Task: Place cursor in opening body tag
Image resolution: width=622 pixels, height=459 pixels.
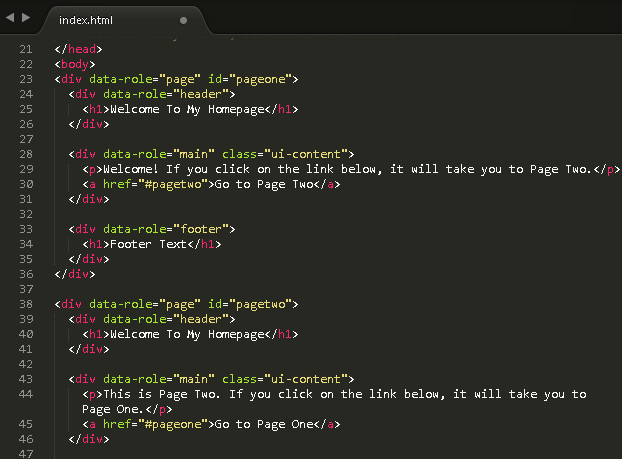Action: click(75, 64)
